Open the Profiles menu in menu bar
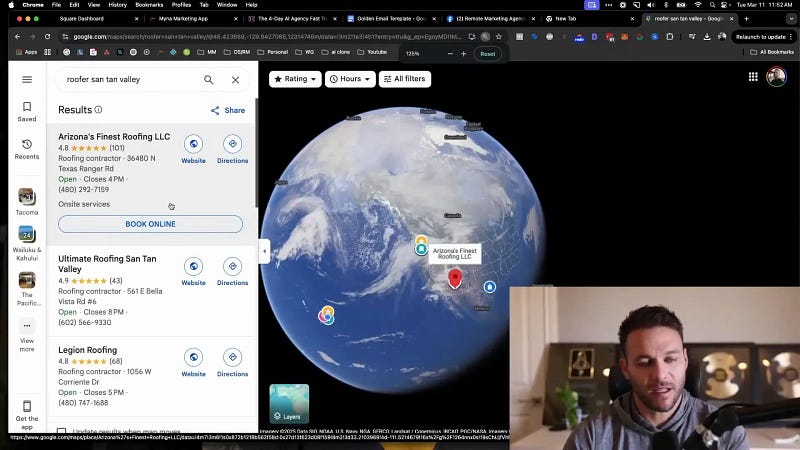Screen dimensions: 800x450 tap(181, 5)
